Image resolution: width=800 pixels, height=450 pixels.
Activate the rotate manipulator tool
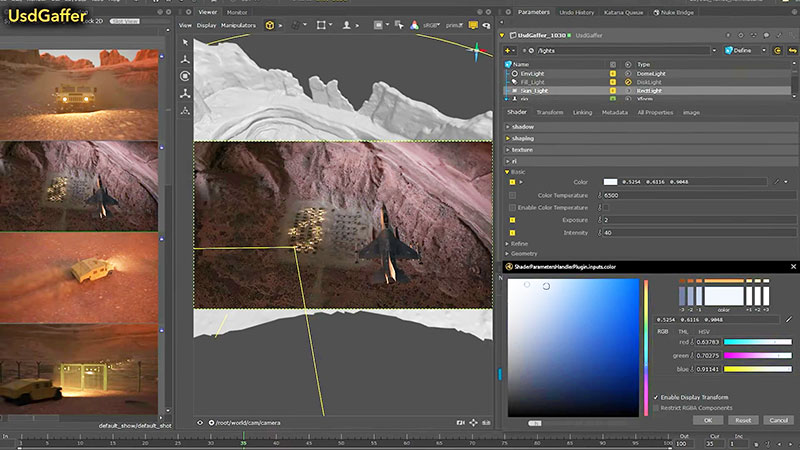coord(185,76)
